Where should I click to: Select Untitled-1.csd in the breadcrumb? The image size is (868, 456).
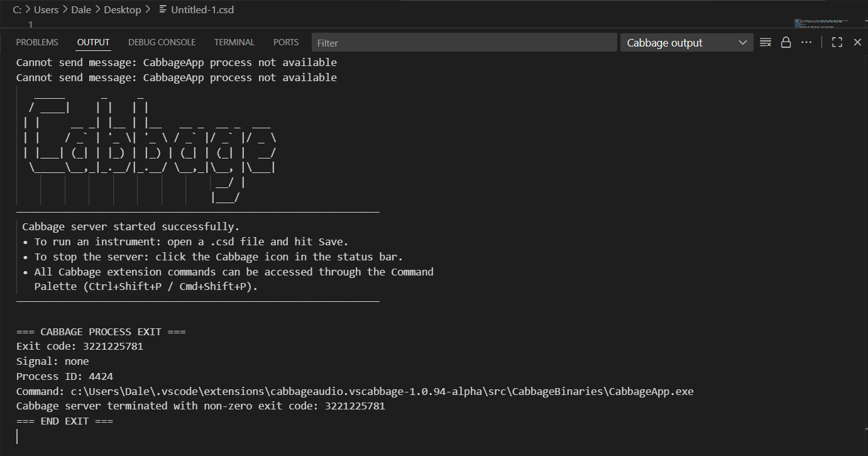[x=202, y=9]
